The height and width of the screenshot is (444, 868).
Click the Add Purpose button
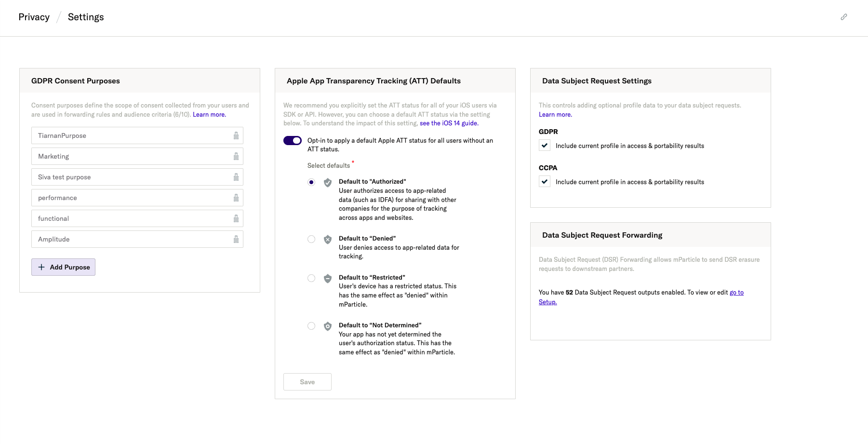coord(63,267)
